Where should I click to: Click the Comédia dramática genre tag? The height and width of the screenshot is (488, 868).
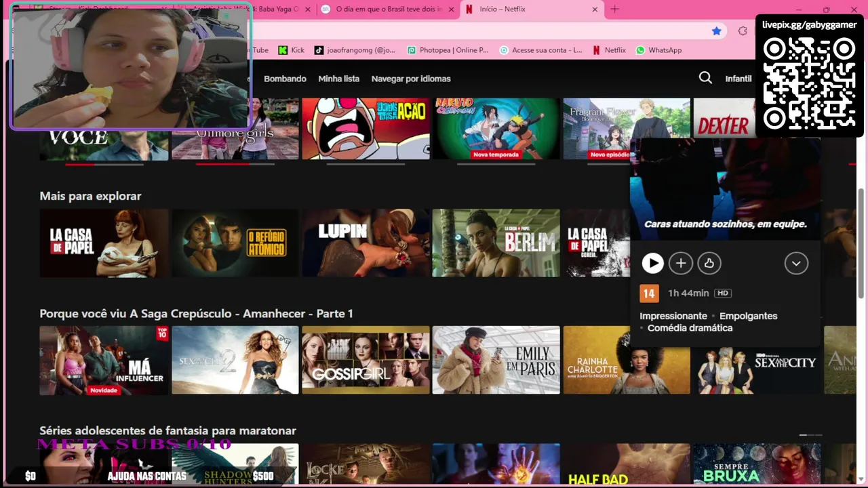(x=690, y=328)
